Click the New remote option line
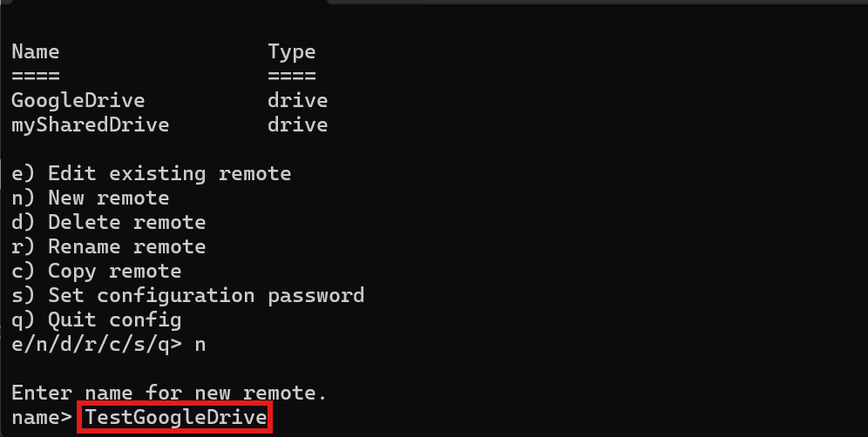 tap(91, 198)
